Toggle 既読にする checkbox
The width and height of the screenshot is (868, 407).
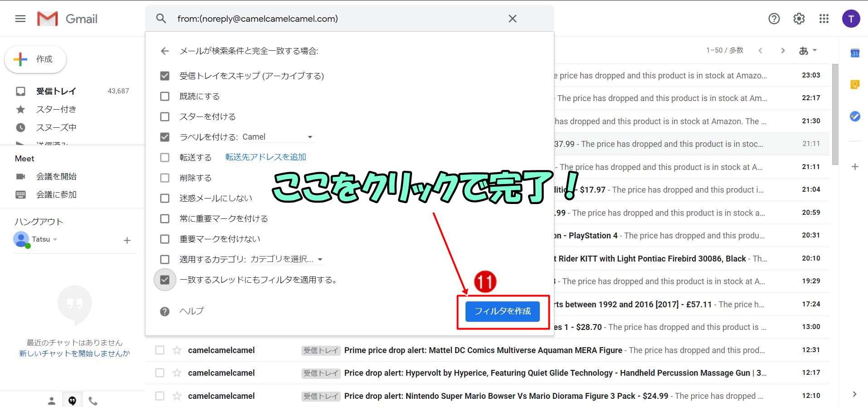[x=165, y=96]
